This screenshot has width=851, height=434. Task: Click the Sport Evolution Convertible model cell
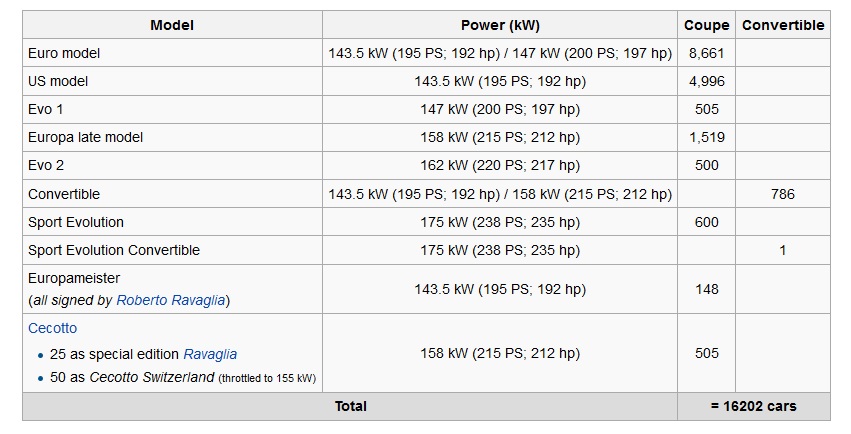[x=114, y=250]
